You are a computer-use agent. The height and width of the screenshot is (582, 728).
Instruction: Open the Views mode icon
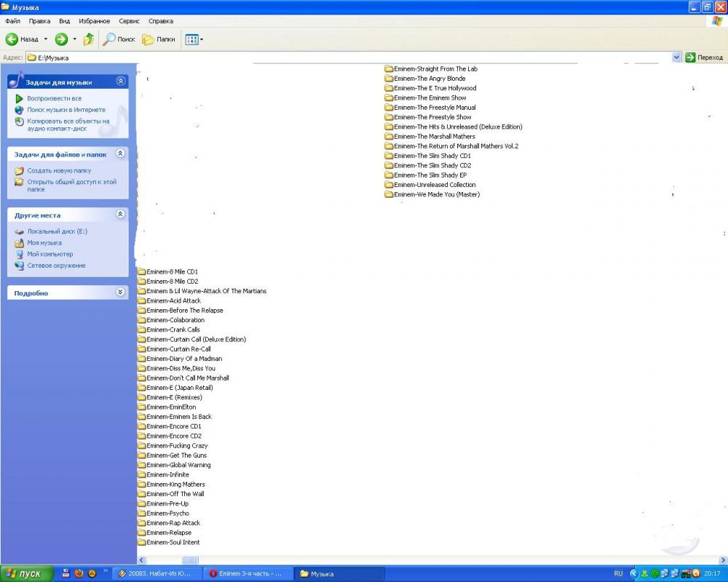(x=191, y=39)
